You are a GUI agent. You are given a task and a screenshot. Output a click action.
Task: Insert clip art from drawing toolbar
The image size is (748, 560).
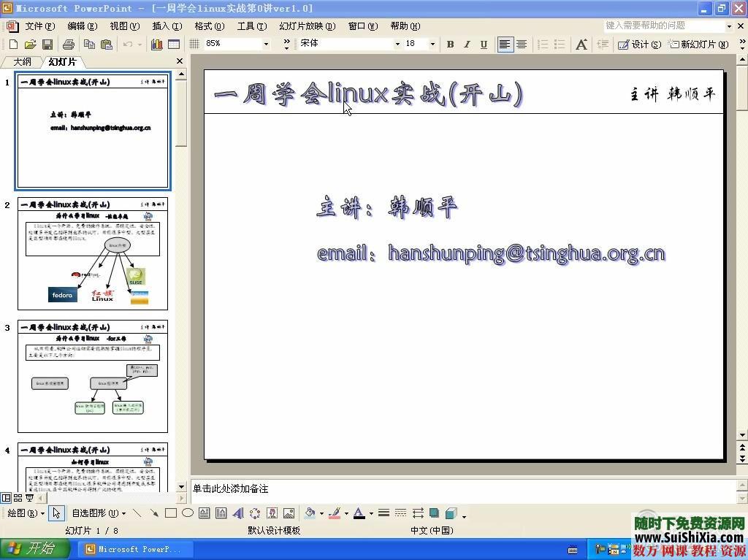pos(272,513)
